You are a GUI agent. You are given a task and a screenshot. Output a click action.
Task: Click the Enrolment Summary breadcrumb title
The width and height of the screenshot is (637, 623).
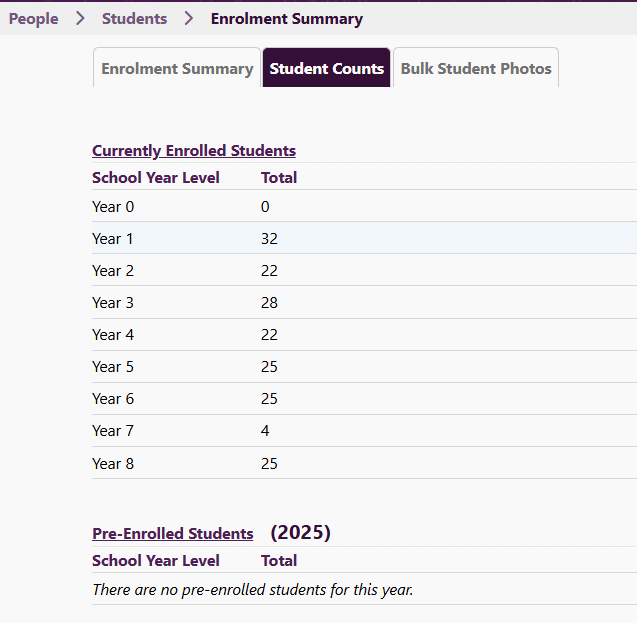click(x=287, y=19)
